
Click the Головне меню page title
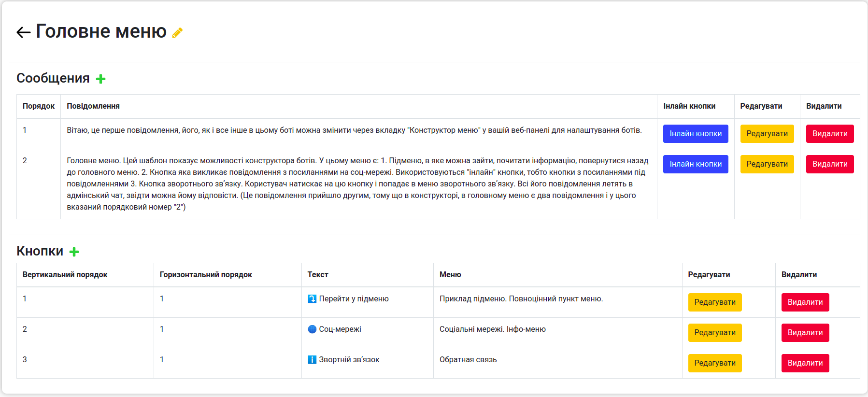pos(101,31)
